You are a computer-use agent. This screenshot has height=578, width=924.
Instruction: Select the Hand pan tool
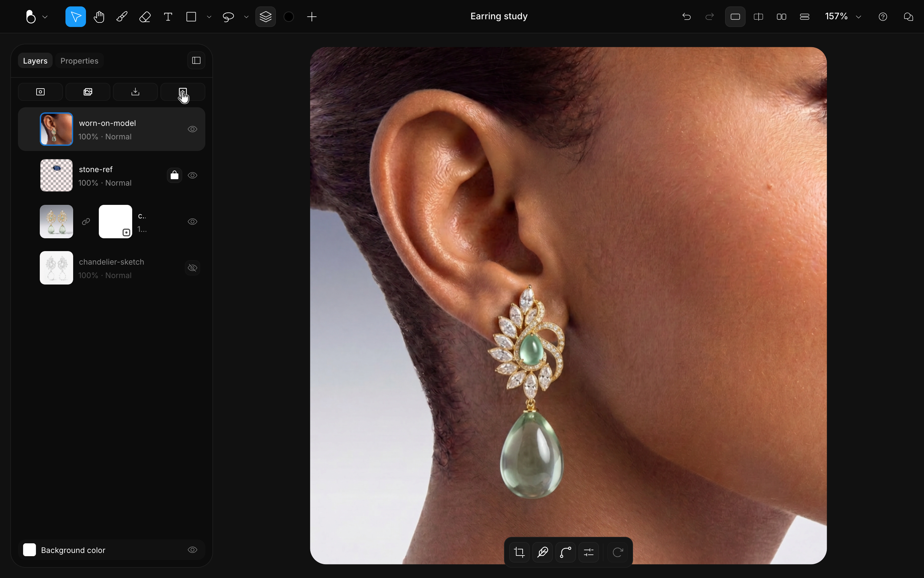point(99,17)
